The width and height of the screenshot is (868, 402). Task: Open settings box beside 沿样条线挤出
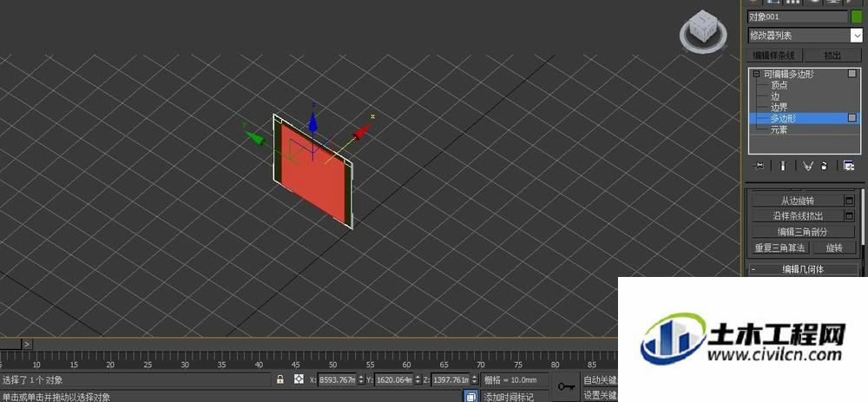click(850, 215)
